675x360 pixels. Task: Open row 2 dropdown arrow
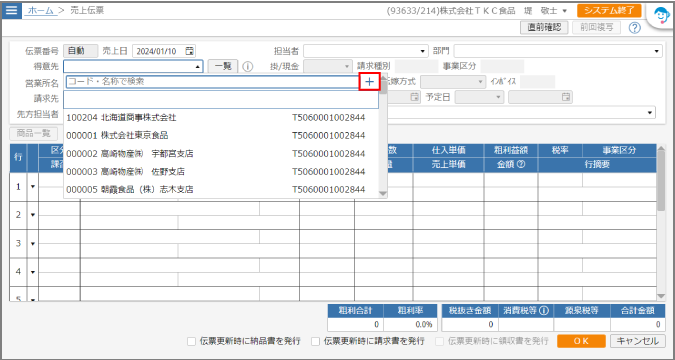click(33, 215)
